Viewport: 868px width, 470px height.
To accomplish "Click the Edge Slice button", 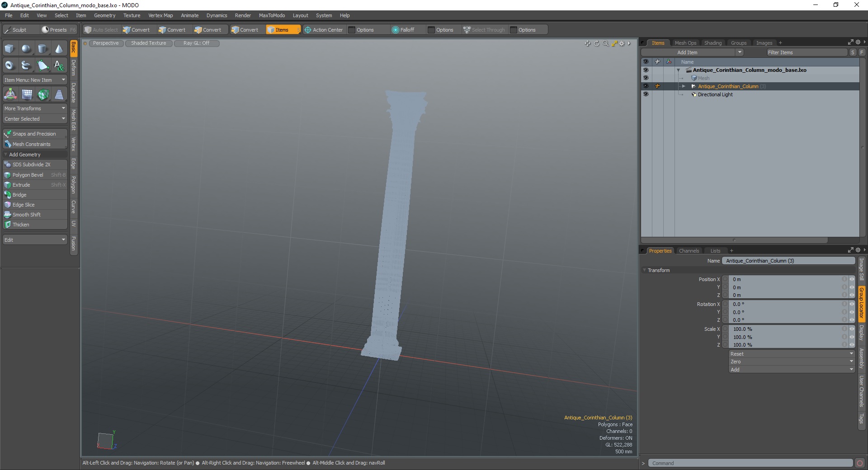I will point(35,205).
